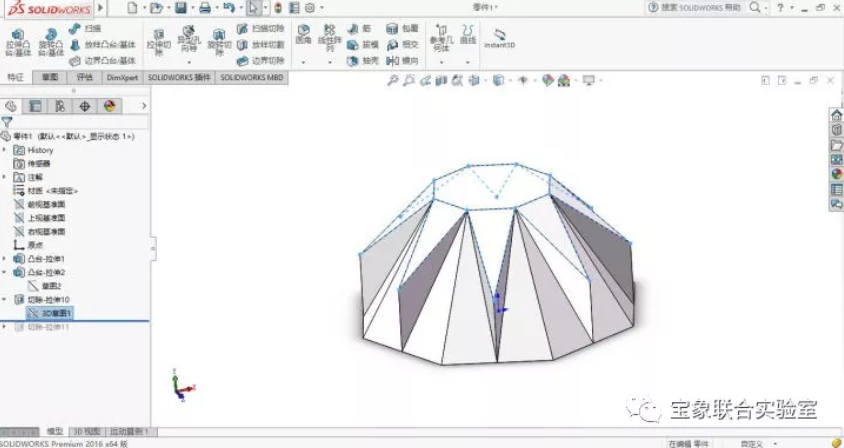Select the Mirror (镜向) tool
The height and width of the screenshot is (448, 844).
point(402,61)
